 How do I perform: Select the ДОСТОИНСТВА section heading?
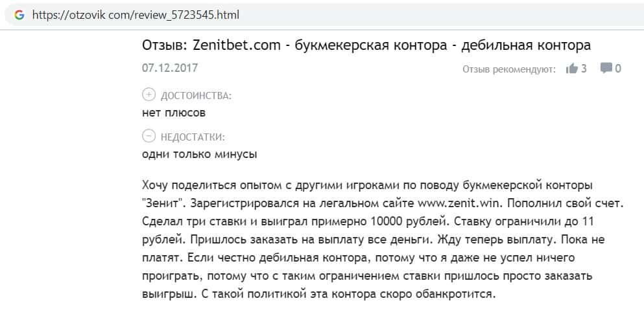pyautogui.click(x=196, y=96)
